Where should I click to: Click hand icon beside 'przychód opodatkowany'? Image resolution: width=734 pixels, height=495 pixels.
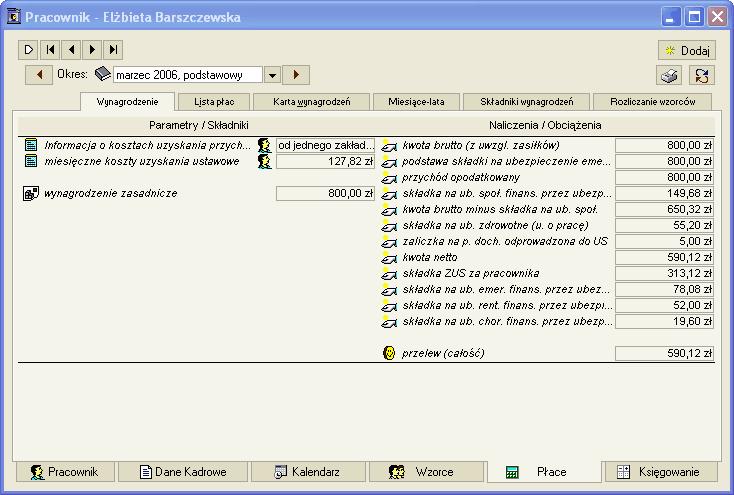point(389,178)
